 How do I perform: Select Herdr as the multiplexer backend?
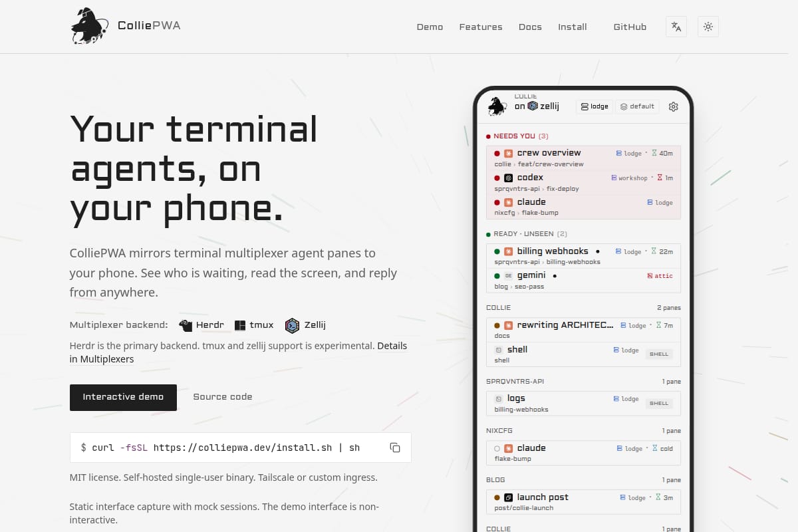201,325
